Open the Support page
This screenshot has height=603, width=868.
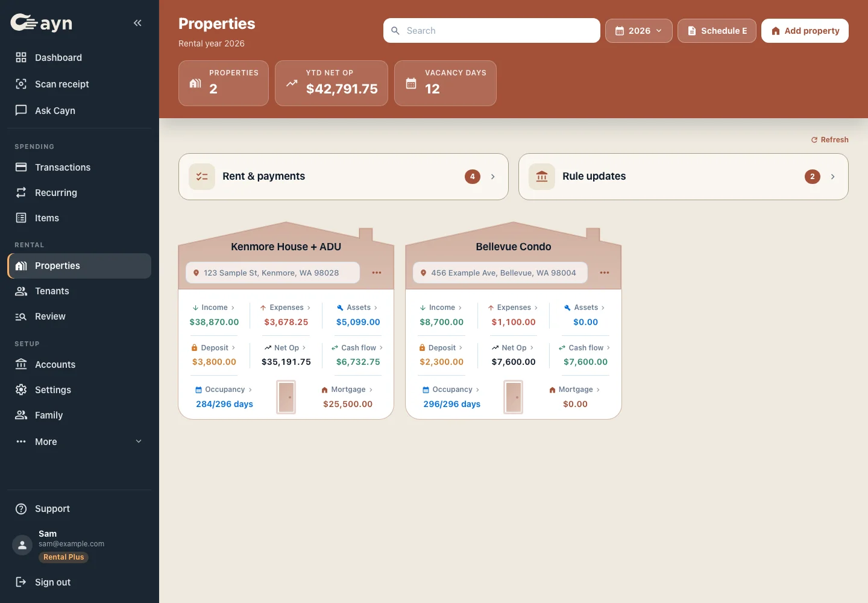(80, 508)
